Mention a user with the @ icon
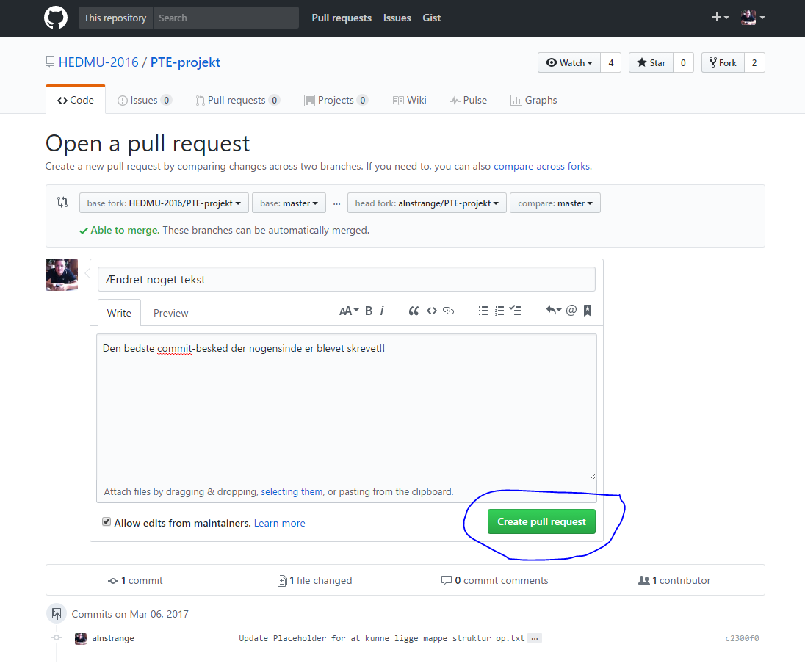The height and width of the screenshot is (672, 805). point(571,310)
